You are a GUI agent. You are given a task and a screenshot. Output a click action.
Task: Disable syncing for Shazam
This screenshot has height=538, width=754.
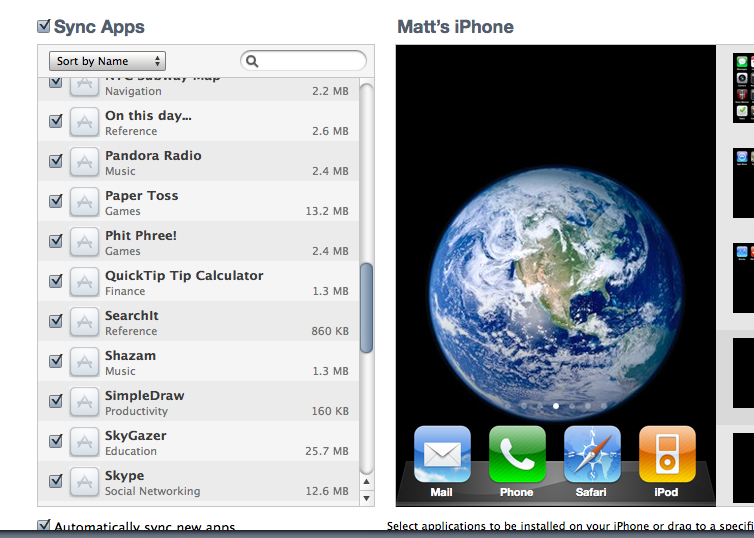(x=56, y=360)
